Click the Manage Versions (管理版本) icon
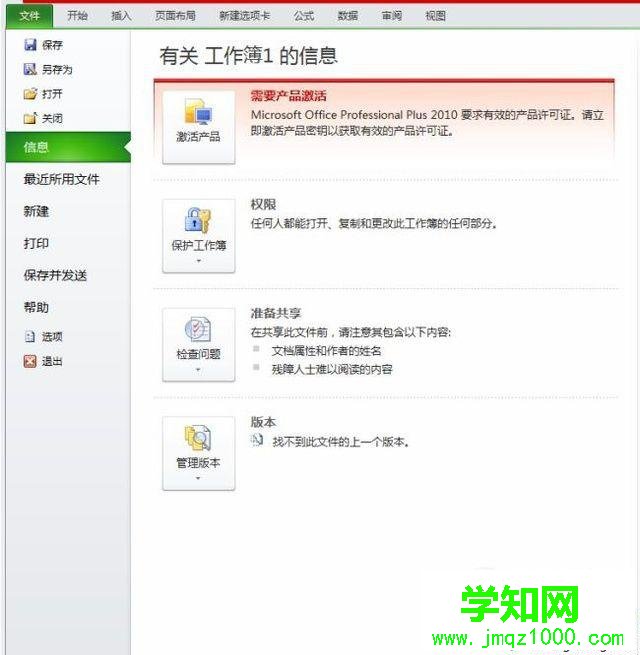Image resolution: width=640 pixels, height=655 pixels. click(x=198, y=438)
